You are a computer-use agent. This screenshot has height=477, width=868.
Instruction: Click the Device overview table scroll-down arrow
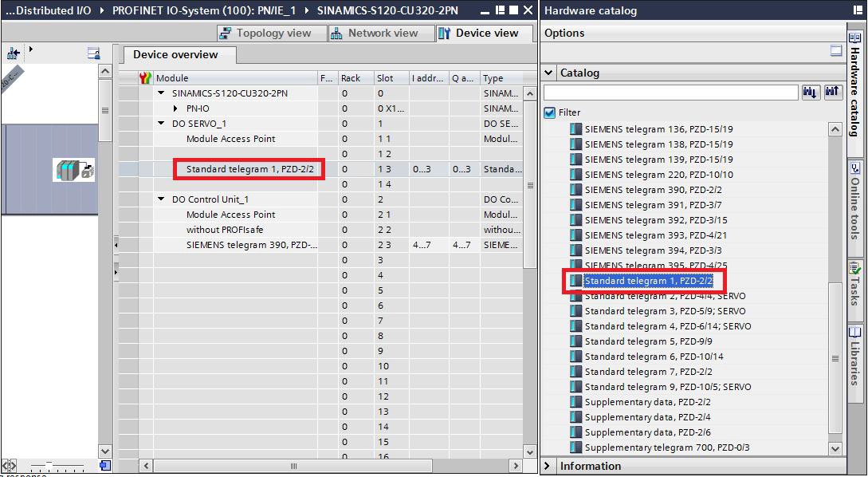[530, 451]
